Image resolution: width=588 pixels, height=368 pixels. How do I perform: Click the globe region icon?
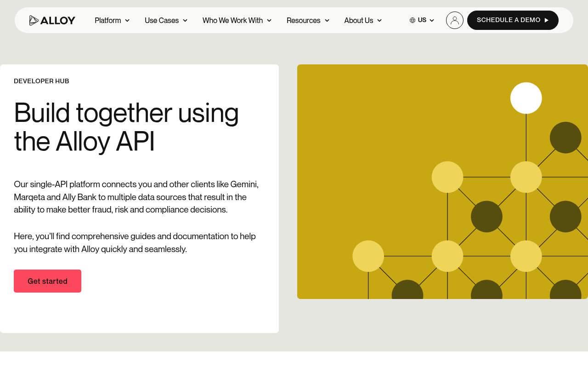click(x=413, y=20)
